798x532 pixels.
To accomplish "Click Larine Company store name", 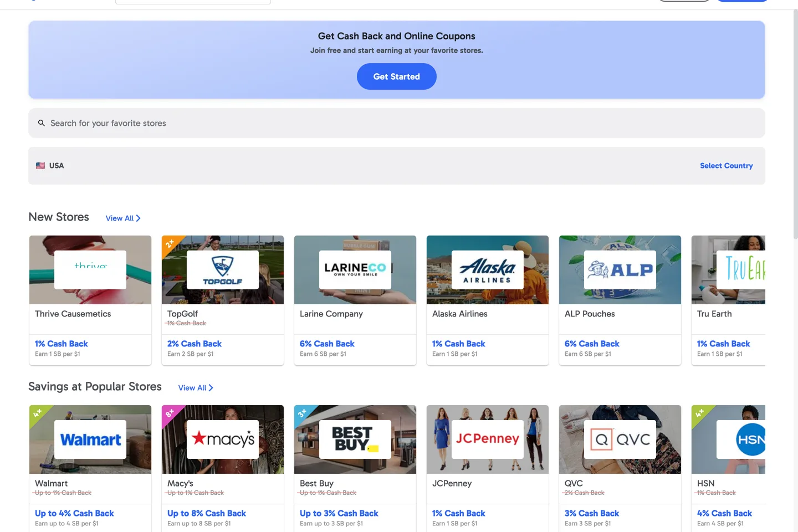I will click(331, 314).
